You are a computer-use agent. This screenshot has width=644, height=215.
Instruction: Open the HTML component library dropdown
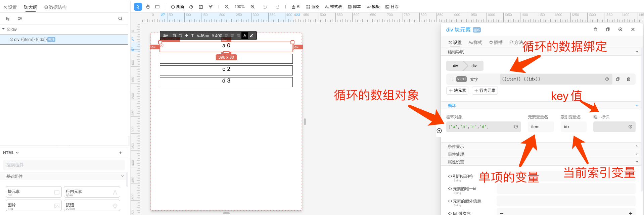tap(11, 153)
